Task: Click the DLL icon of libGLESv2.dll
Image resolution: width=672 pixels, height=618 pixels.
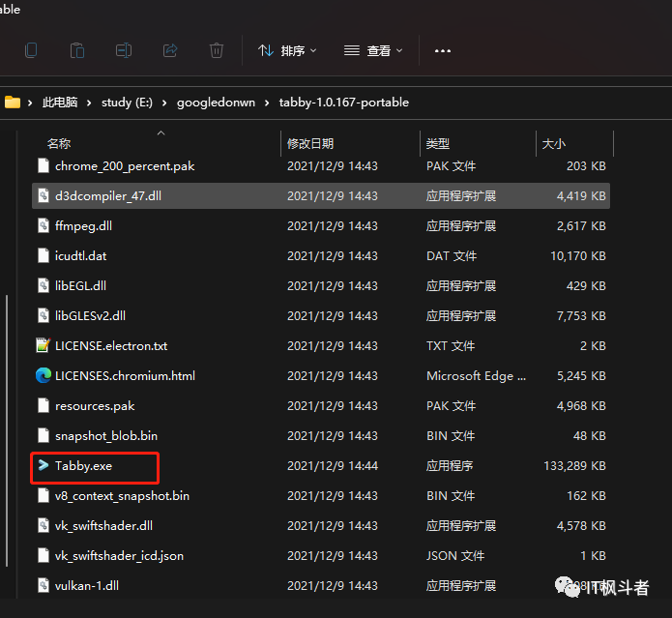Action: coord(44,315)
